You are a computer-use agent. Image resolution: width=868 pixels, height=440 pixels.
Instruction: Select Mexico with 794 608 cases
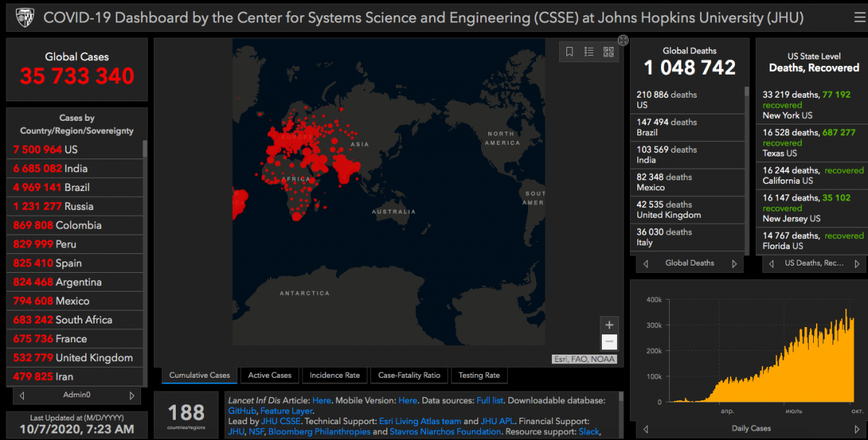point(76,301)
